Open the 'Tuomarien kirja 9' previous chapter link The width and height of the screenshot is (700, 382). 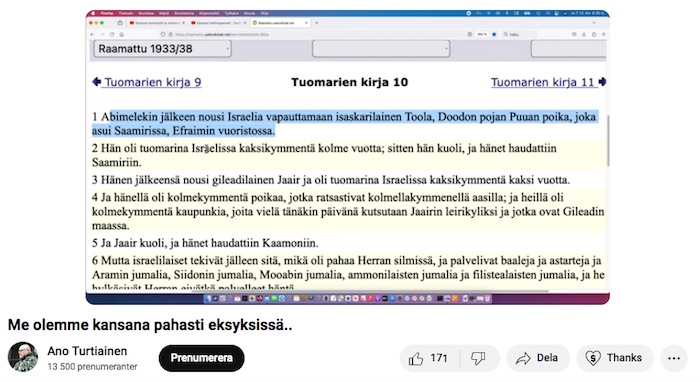pos(147,82)
